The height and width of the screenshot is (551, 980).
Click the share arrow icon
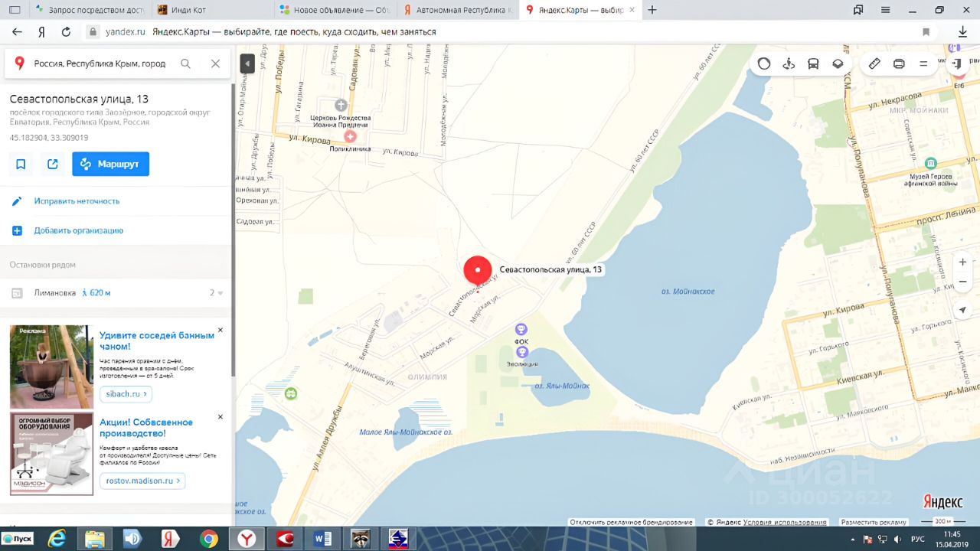[x=52, y=164]
